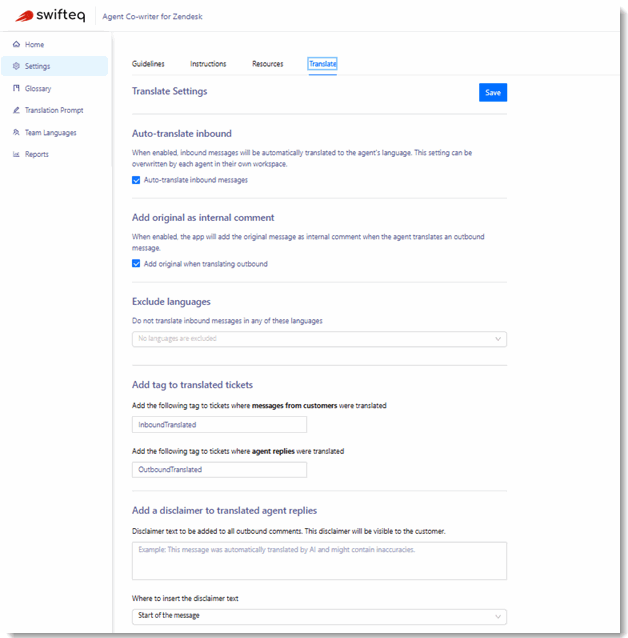
Task: Focus the InboundTranslated tag field
Action: click(x=219, y=425)
